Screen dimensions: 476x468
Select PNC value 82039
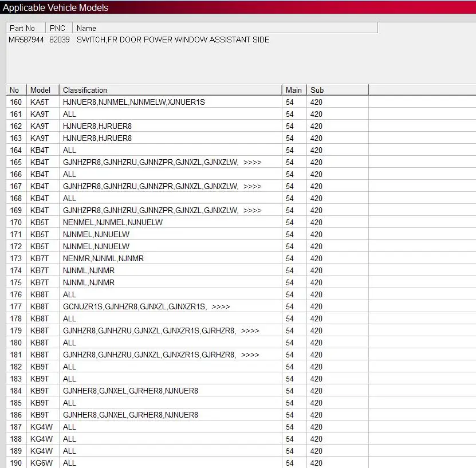tap(60, 40)
